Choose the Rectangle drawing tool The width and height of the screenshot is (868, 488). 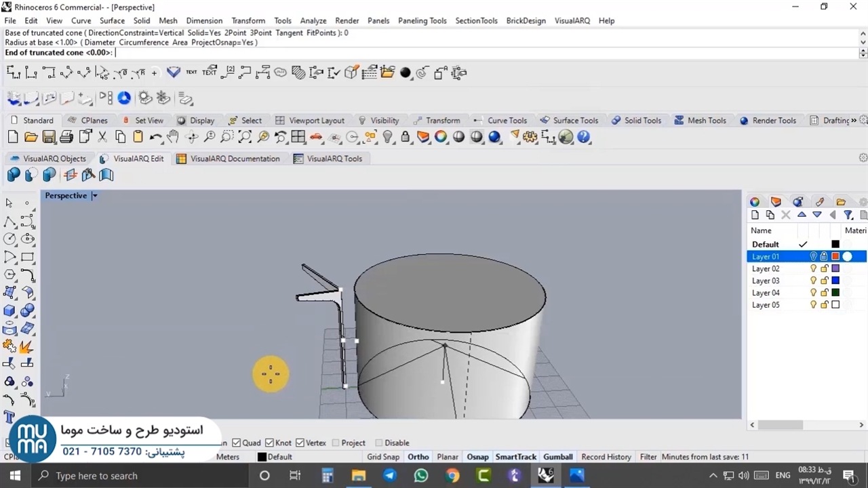click(28, 257)
